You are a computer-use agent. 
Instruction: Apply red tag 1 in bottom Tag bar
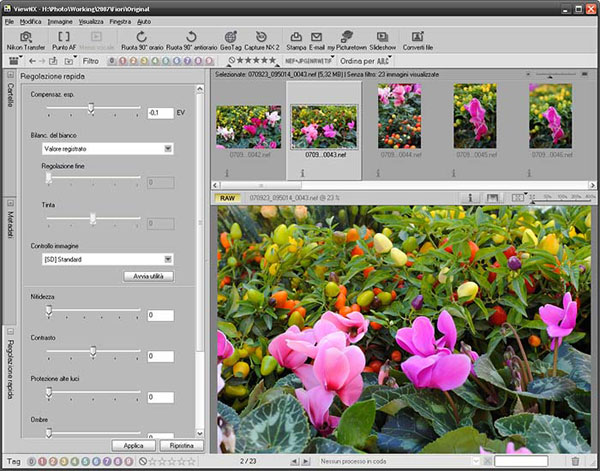pyautogui.click(x=42, y=461)
